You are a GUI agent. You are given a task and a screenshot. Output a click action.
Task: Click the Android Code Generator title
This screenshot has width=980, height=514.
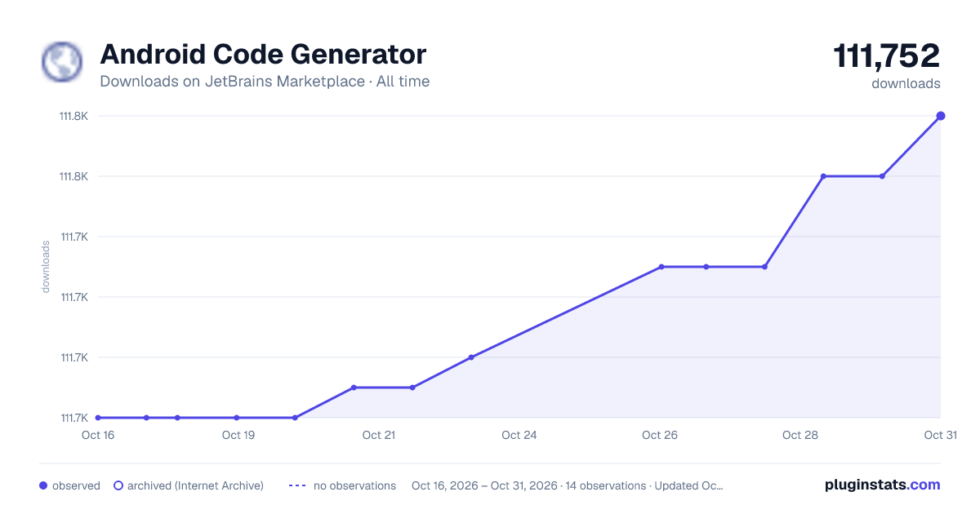263,55
